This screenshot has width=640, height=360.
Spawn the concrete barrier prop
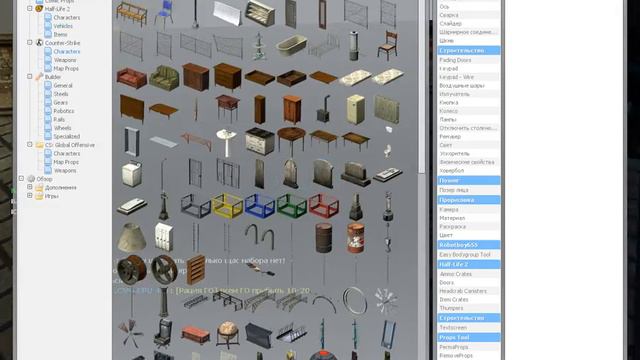point(227,13)
